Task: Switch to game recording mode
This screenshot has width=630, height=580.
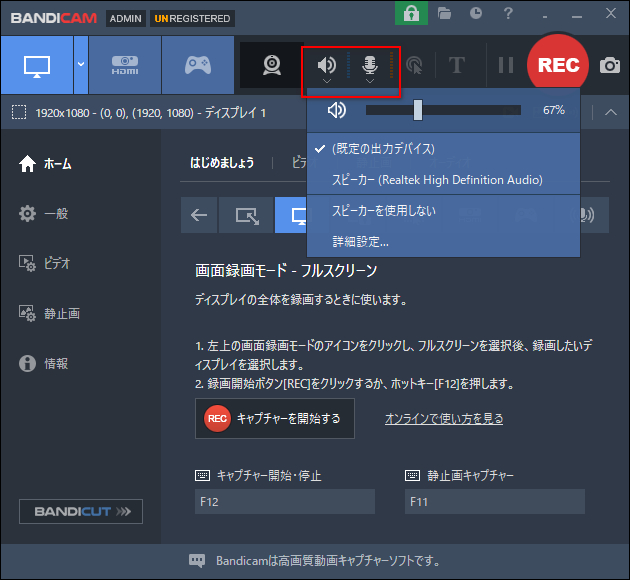Action: click(198, 65)
